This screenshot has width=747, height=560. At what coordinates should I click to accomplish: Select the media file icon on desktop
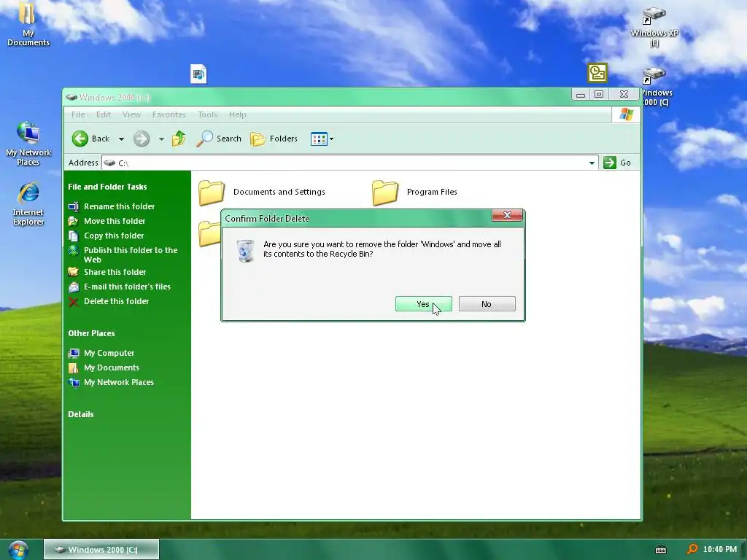pos(198,74)
